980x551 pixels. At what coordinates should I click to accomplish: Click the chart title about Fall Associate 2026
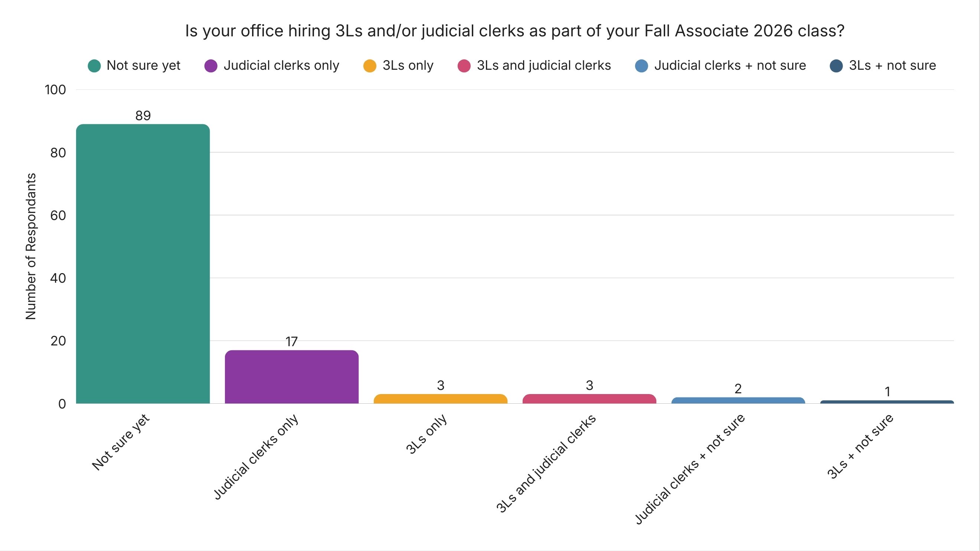click(x=514, y=31)
